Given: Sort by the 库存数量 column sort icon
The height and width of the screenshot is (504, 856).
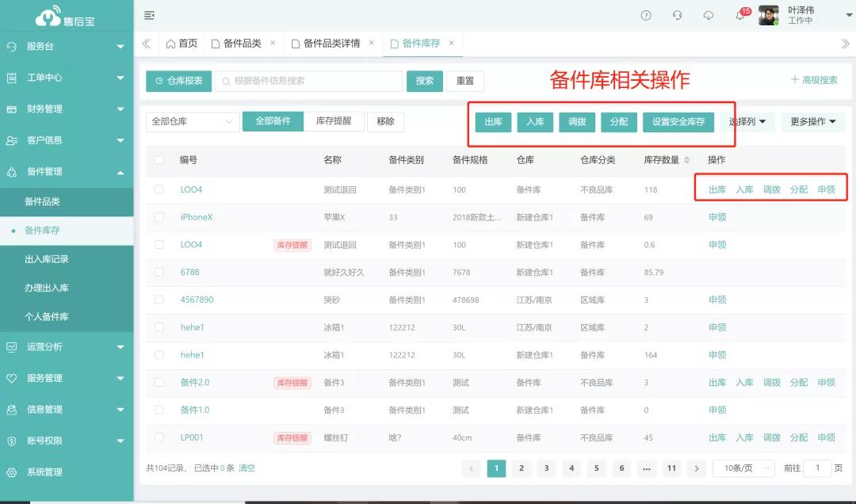Looking at the screenshot, I should (x=686, y=160).
